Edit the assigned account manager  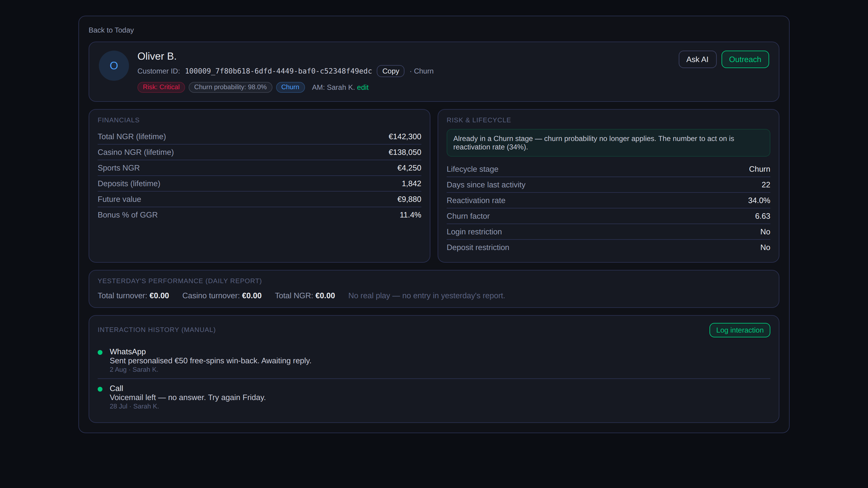tap(362, 87)
